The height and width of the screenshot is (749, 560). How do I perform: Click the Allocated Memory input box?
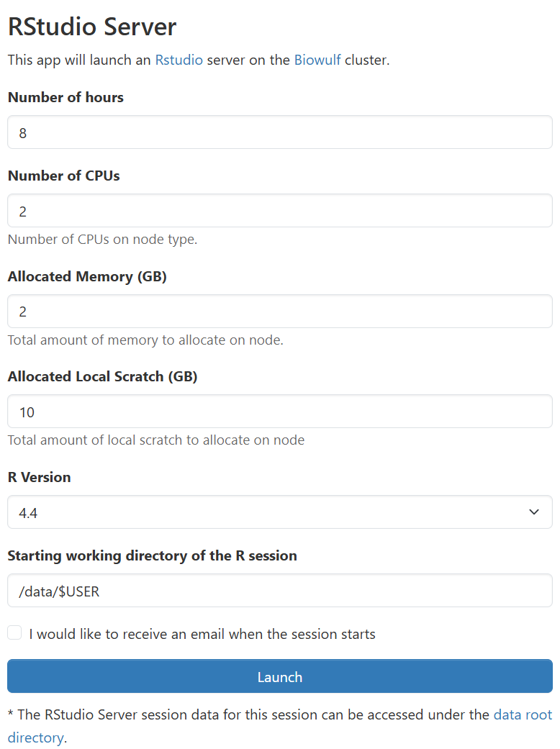[x=279, y=311]
